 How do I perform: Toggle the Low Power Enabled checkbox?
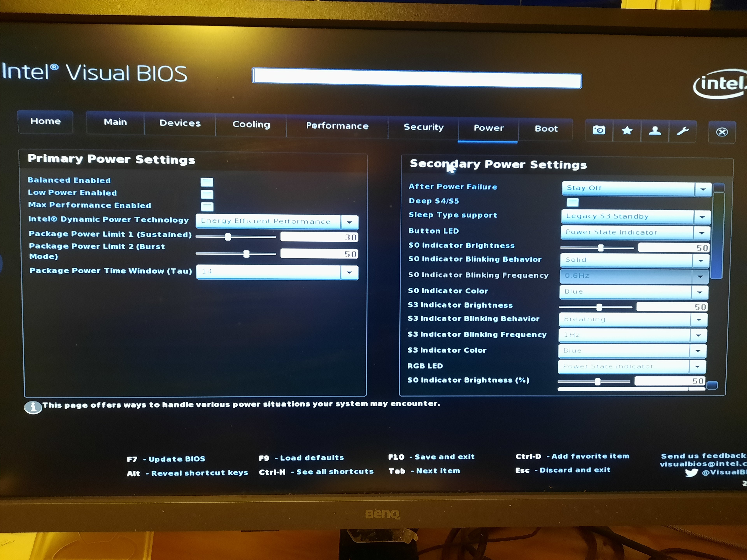click(x=207, y=194)
